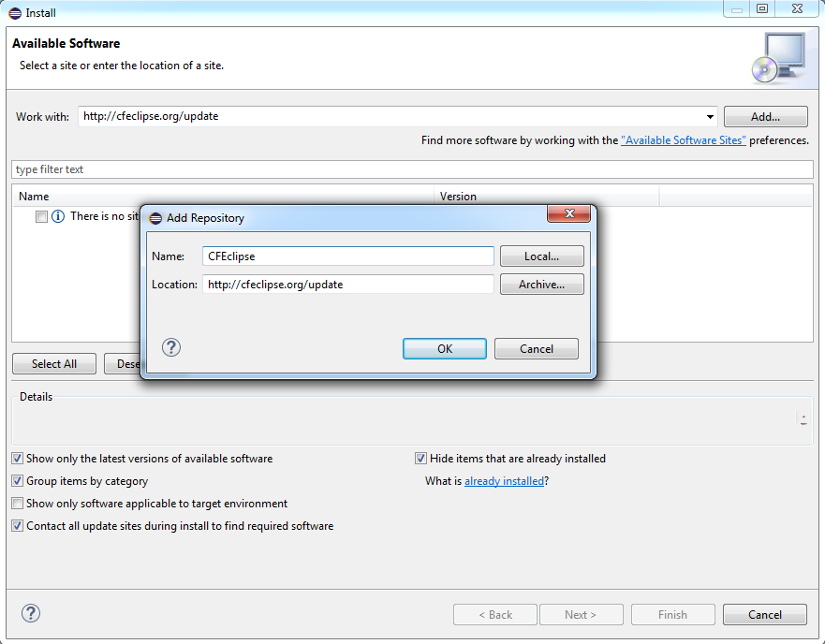Click the Local... button
Screen dimensions: 825x644
[541, 256]
